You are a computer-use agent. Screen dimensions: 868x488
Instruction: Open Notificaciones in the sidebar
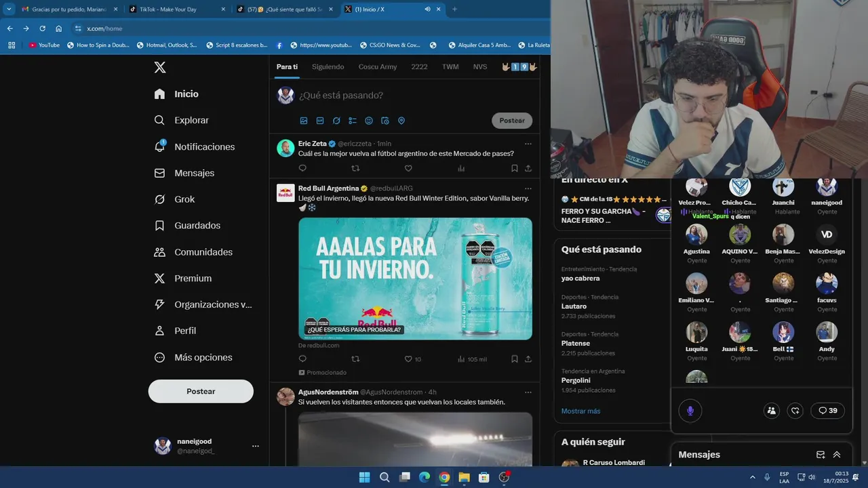point(194,146)
